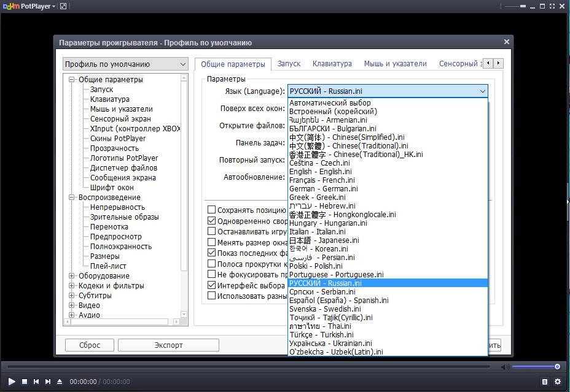
Task: Close the Параметры проигрывателя dialog
Action: click(506, 42)
